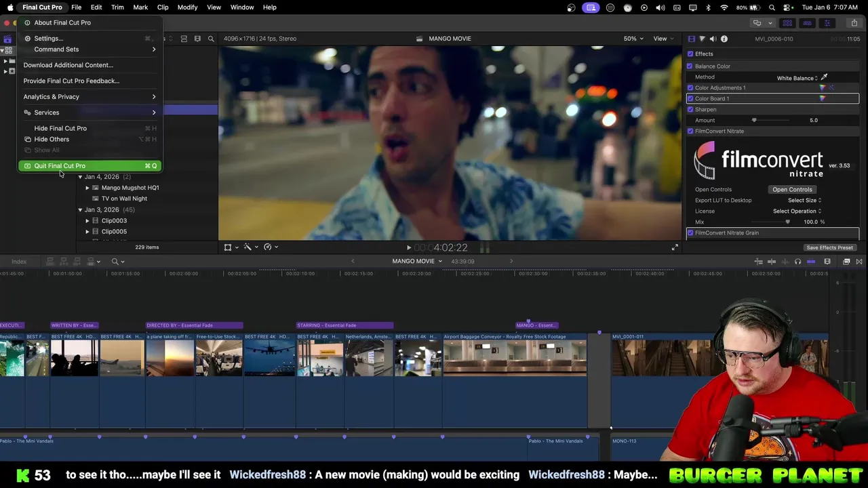Play the viewer from the play button
Image resolution: width=868 pixels, height=488 pixels.
pyautogui.click(x=408, y=248)
